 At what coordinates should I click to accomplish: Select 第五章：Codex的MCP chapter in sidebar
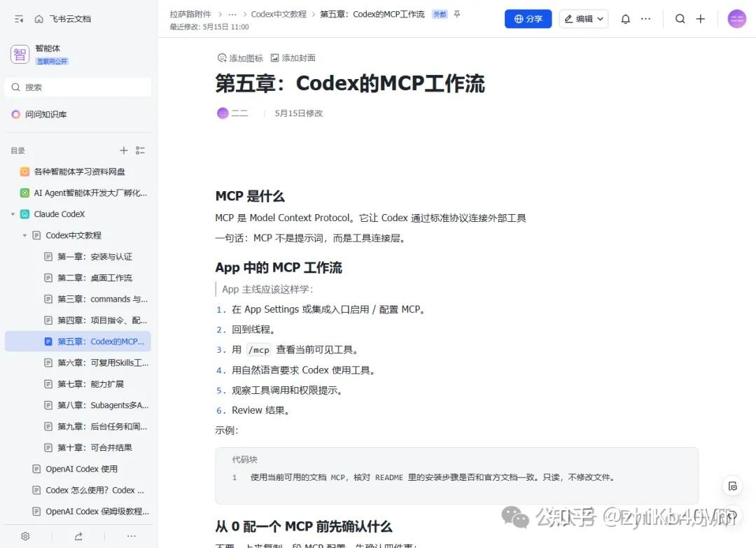[x=78, y=342]
